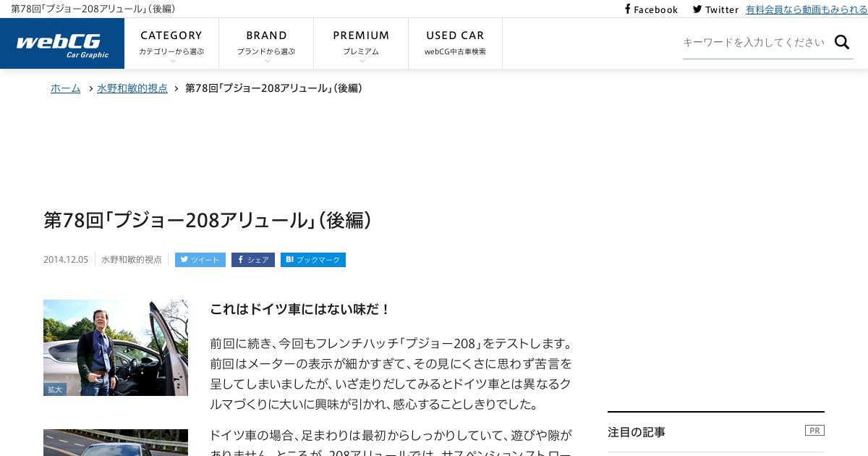Open the BRAND menu
The image size is (868, 456).
(x=266, y=43)
